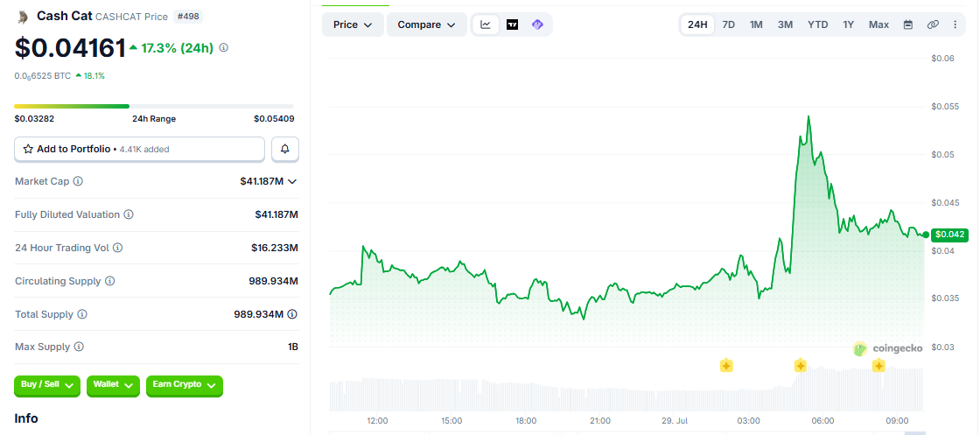The image size is (980, 435).
Task: Click the volume bars under the chart
Action: 626,390
